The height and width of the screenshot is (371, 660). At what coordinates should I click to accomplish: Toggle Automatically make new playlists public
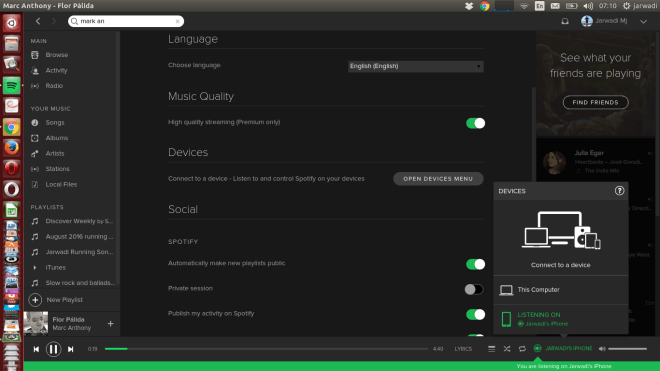pyautogui.click(x=475, y=264)
